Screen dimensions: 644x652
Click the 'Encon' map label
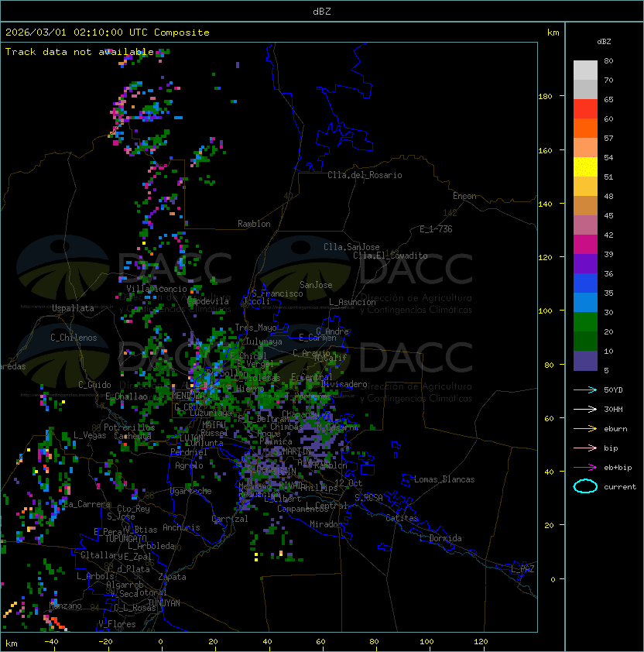(464, 196)
